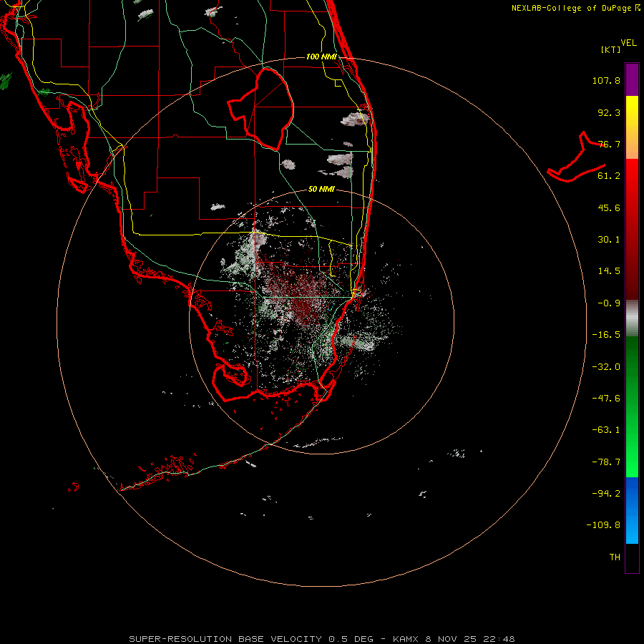Click the Grand Bahama island outline
Screen dimensions: 644x644
click(576, 157)
